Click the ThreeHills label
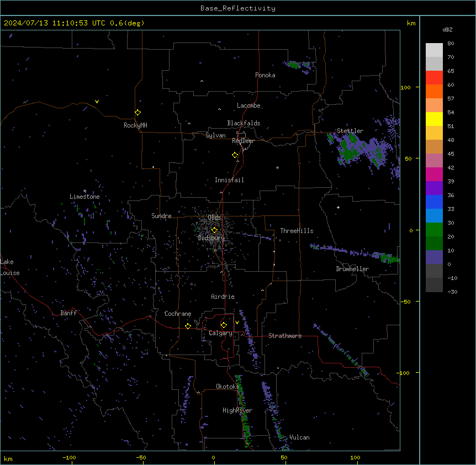 tap(297, 231)
